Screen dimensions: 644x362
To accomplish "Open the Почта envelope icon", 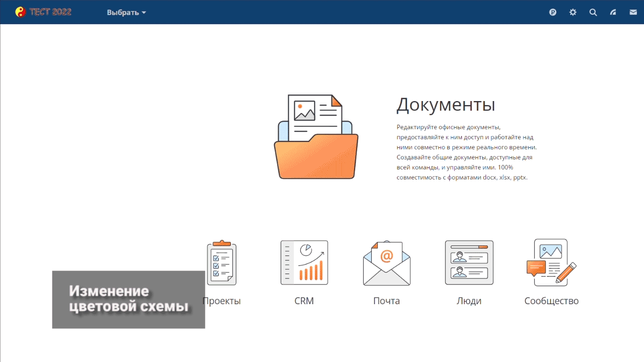I will (386, 263).
